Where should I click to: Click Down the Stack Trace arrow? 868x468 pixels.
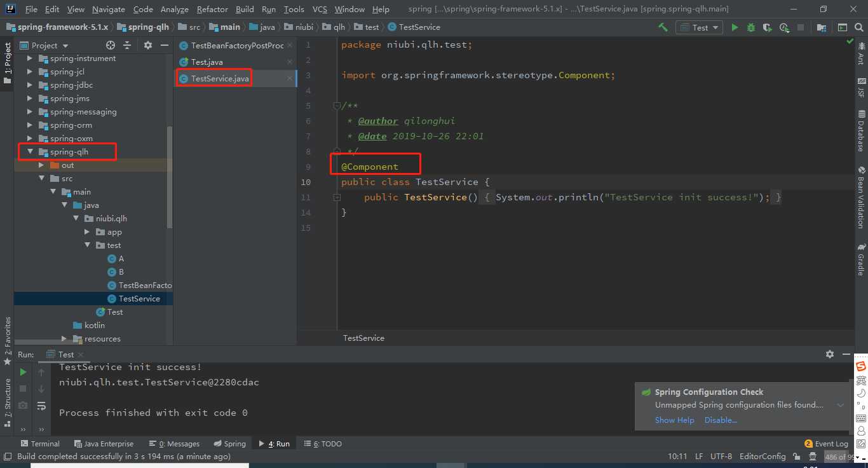coord(41,388)
